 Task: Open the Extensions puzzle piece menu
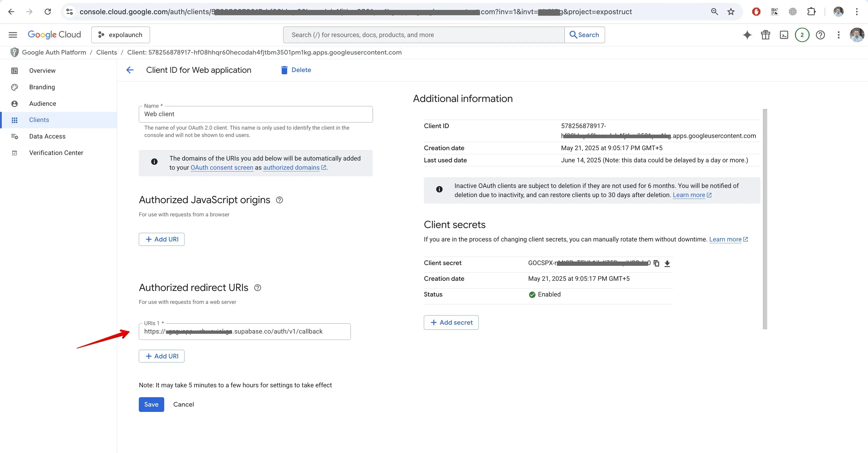pos(811,12)
